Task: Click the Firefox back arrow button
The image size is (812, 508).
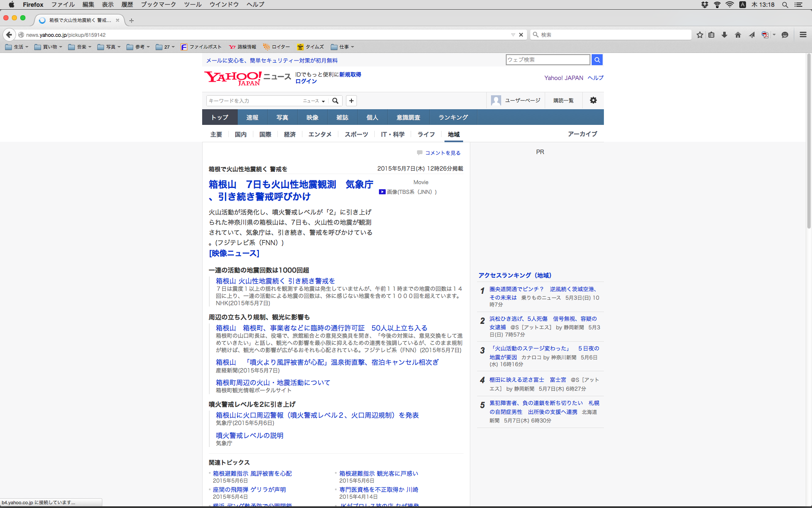Action: point(9,35)
